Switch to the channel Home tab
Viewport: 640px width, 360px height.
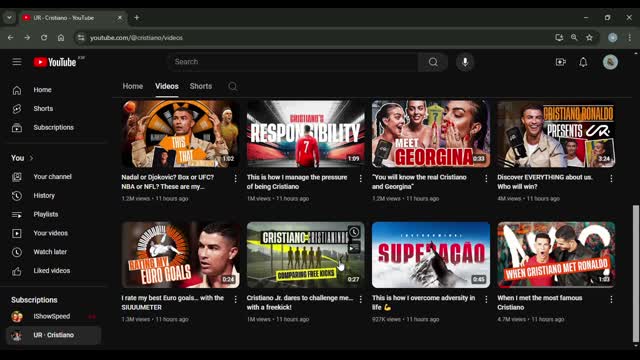[133, 87]
